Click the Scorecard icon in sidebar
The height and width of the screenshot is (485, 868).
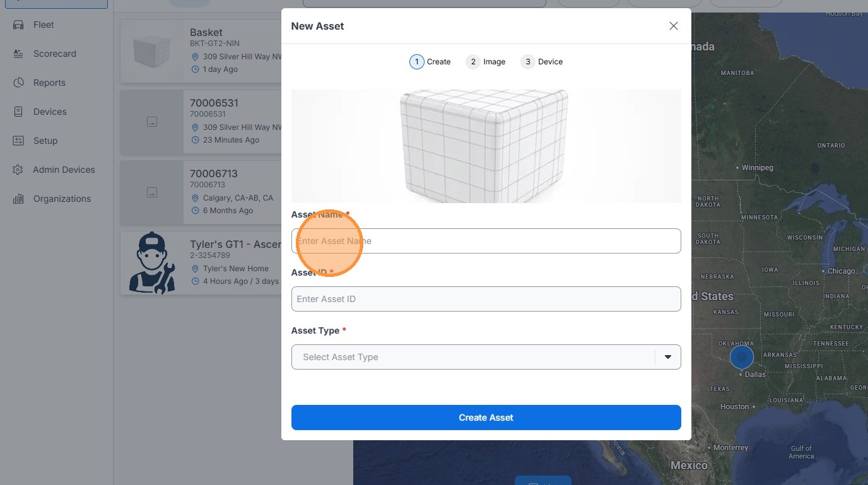point(18,54)
